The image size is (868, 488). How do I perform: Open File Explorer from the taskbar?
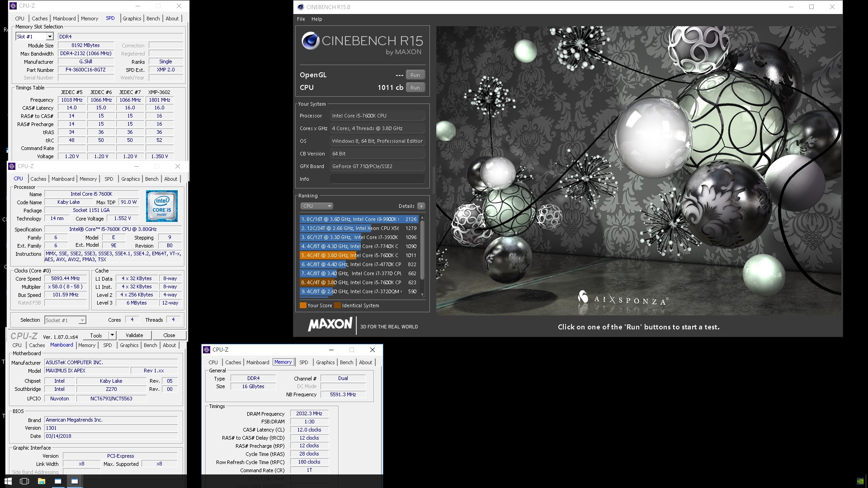41,481
